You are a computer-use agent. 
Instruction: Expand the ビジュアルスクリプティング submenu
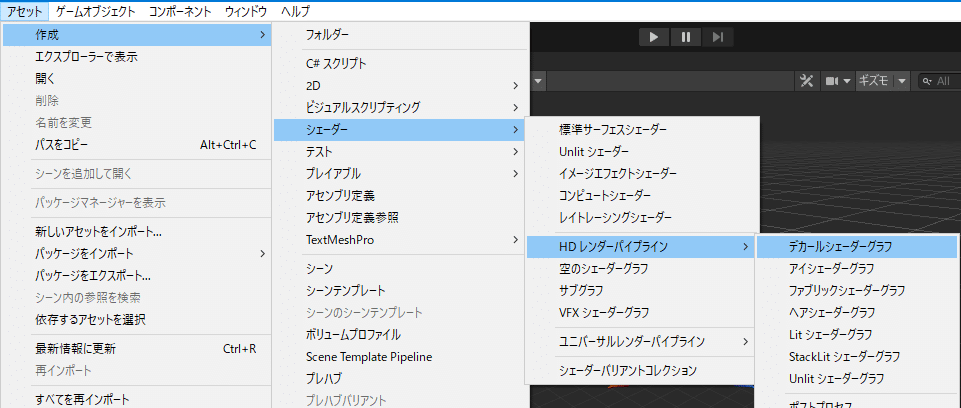[400, 107]
